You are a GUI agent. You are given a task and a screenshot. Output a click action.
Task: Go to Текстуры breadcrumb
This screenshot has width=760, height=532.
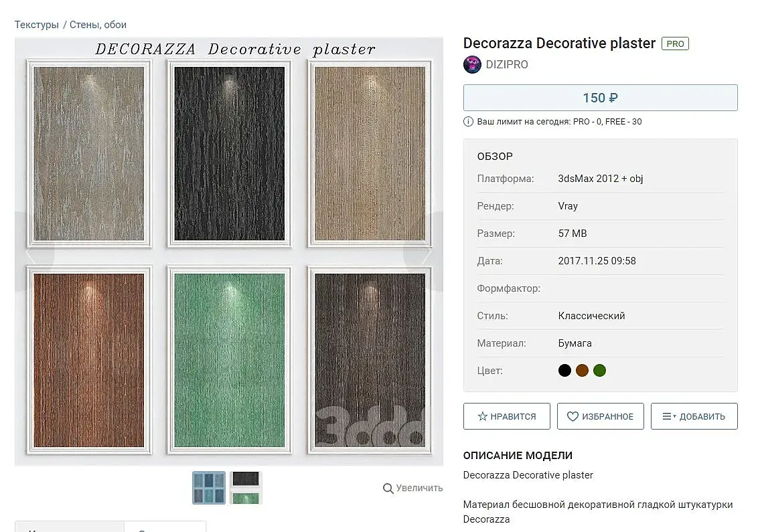[36, 25]
